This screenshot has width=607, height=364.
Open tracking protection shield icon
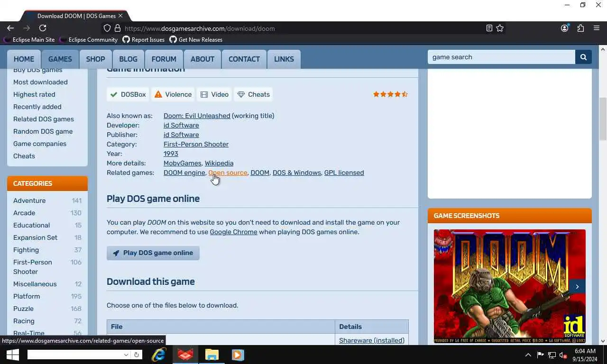(107, 28)
